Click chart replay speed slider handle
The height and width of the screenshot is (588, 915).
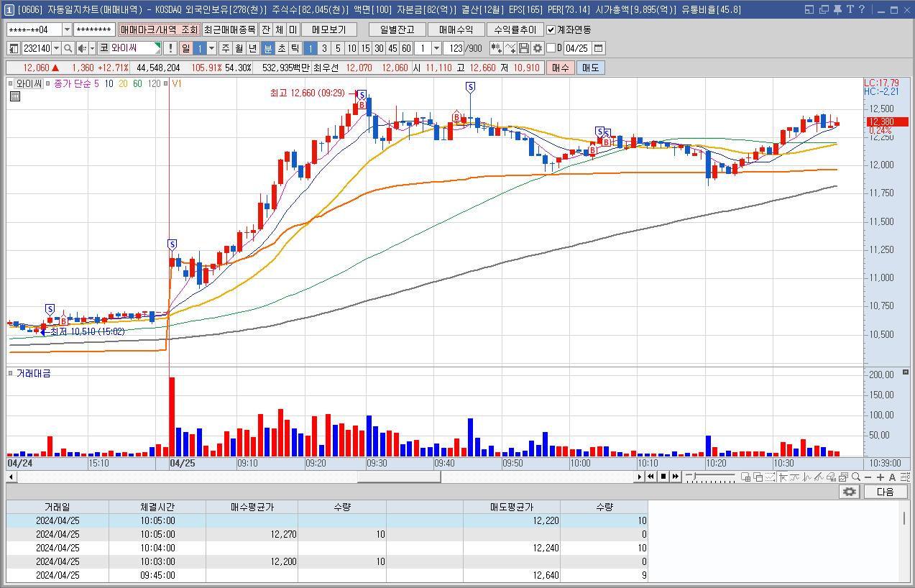[695, 476]
